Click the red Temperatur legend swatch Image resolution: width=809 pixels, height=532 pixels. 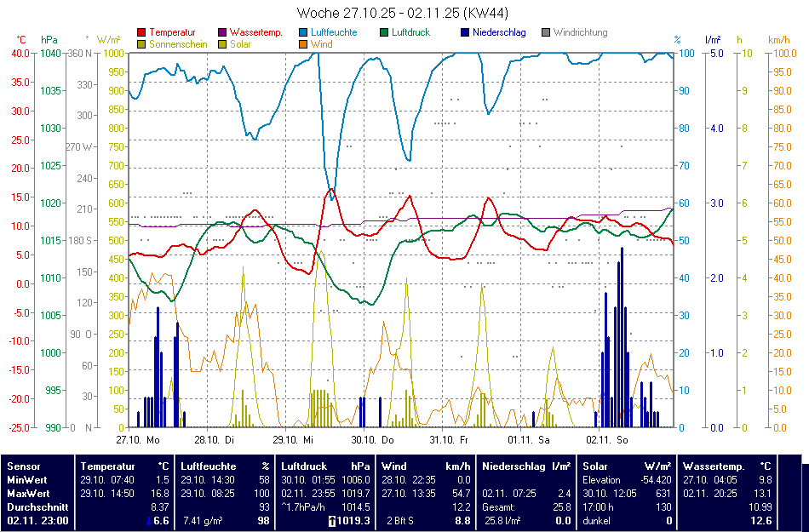point(141,33)
